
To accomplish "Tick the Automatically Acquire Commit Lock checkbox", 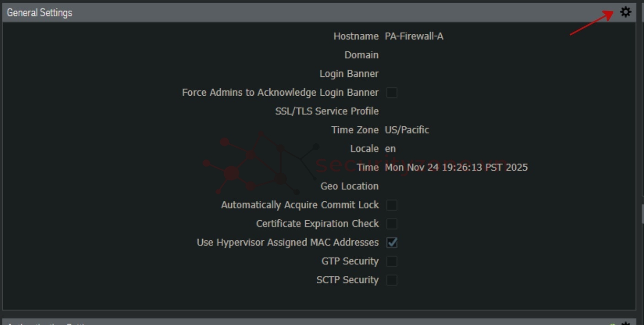I will pyautogui.click(x=392, y=205).
